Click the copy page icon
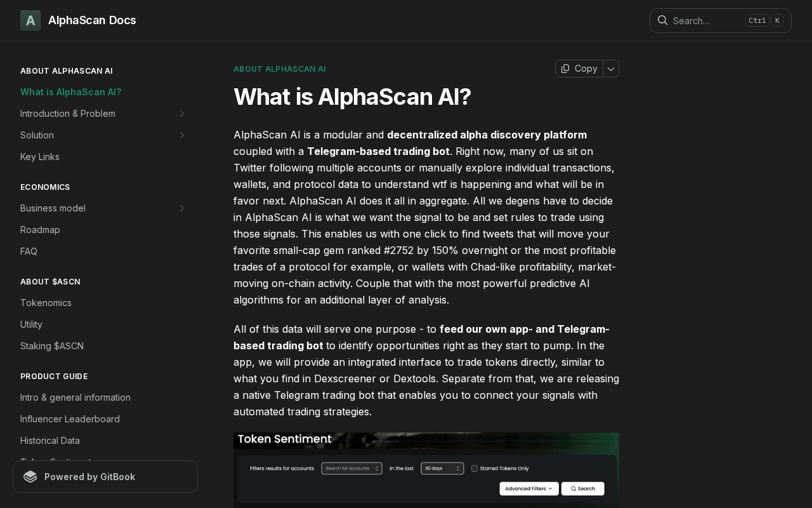The height and width of the screenshot is (508, 812). 565,69
